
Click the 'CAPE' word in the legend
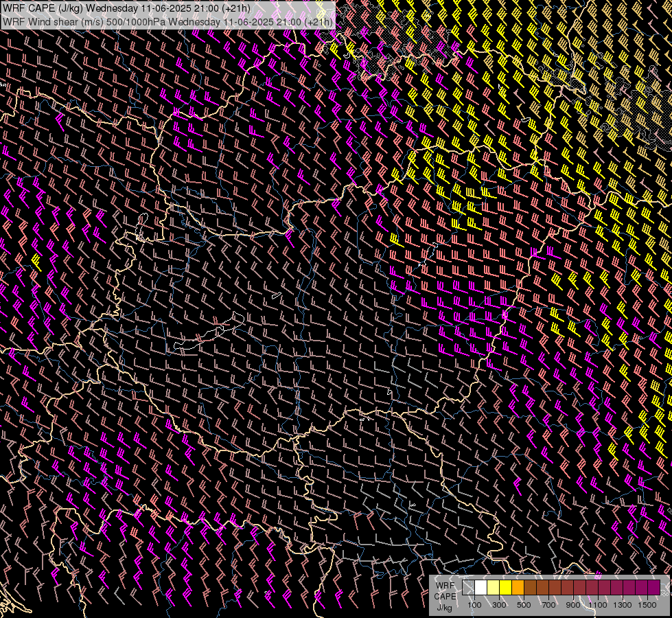(445, 597)
